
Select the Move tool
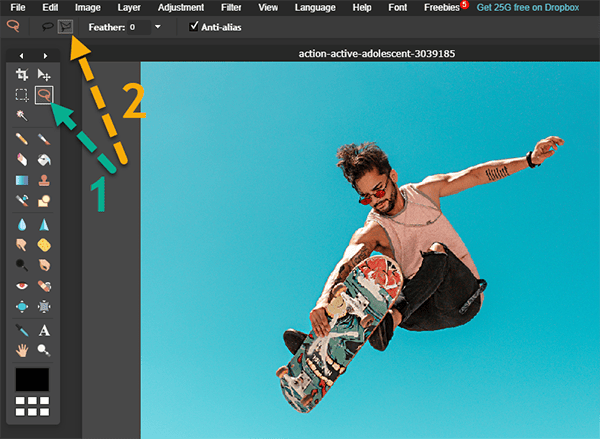44,75
